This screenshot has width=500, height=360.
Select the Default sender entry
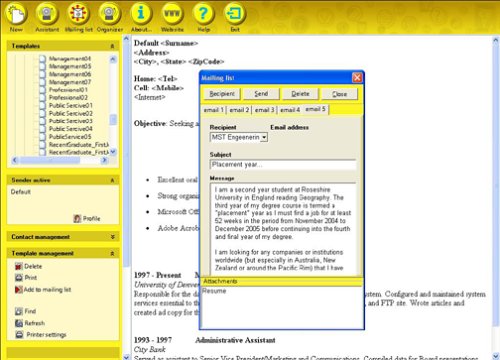[21, 192]
